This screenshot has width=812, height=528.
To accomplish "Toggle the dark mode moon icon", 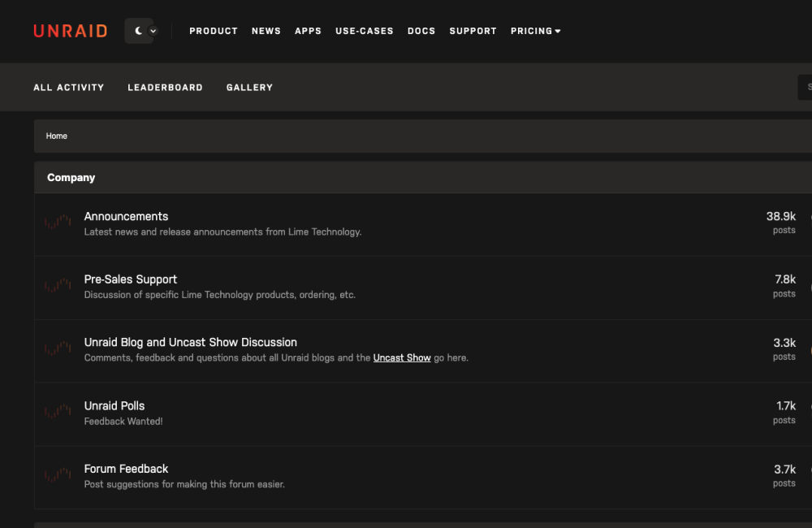I will 138,31.
